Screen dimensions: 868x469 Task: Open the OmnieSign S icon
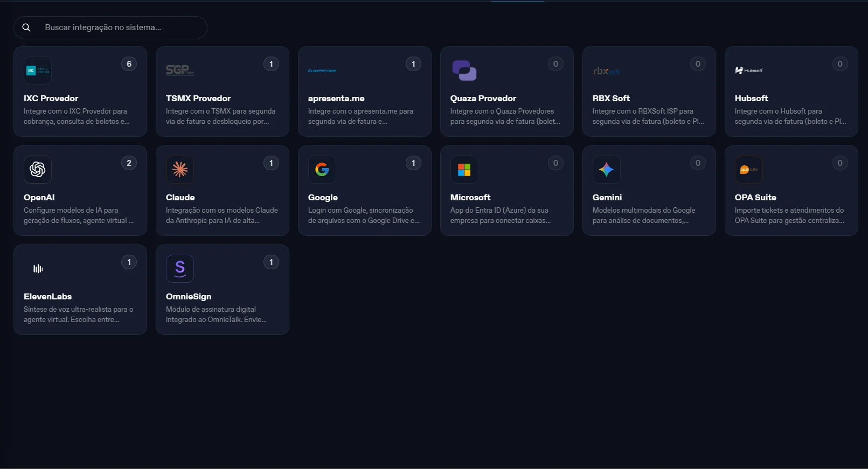click(x=180, y=269)
